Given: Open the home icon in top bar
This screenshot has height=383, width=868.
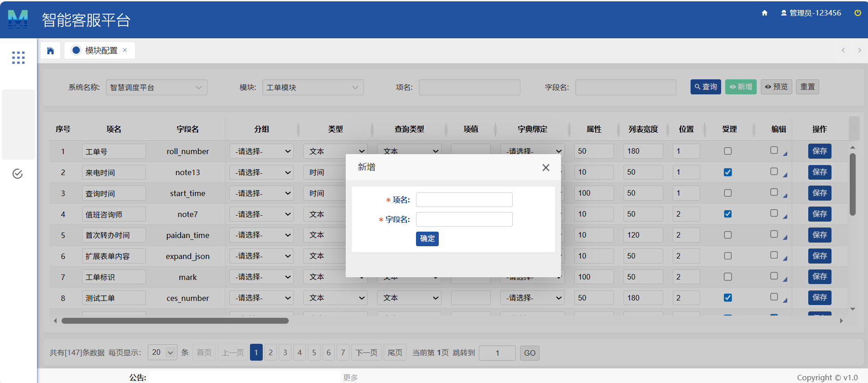Looking at the screenshot, I should (x=764, y=13).
